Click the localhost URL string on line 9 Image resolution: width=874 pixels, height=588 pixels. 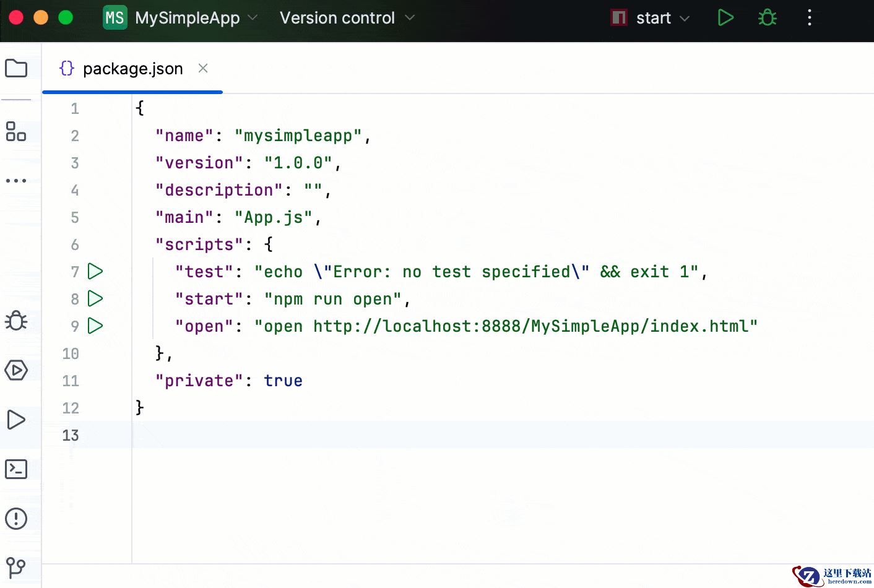tap(506, 326)
